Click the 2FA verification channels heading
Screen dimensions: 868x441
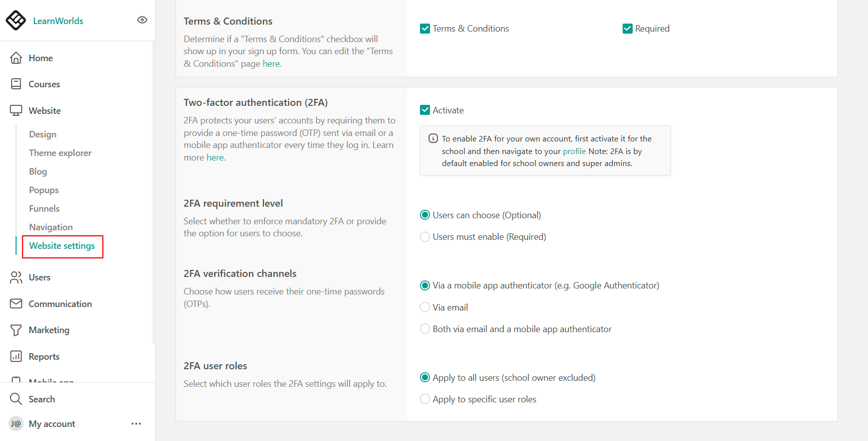(x=240, y=273)
